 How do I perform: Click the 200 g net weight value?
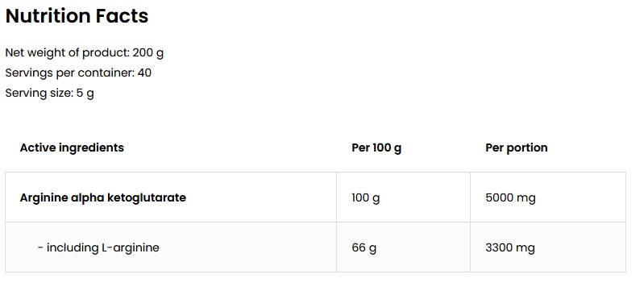(x=147, y=53)
